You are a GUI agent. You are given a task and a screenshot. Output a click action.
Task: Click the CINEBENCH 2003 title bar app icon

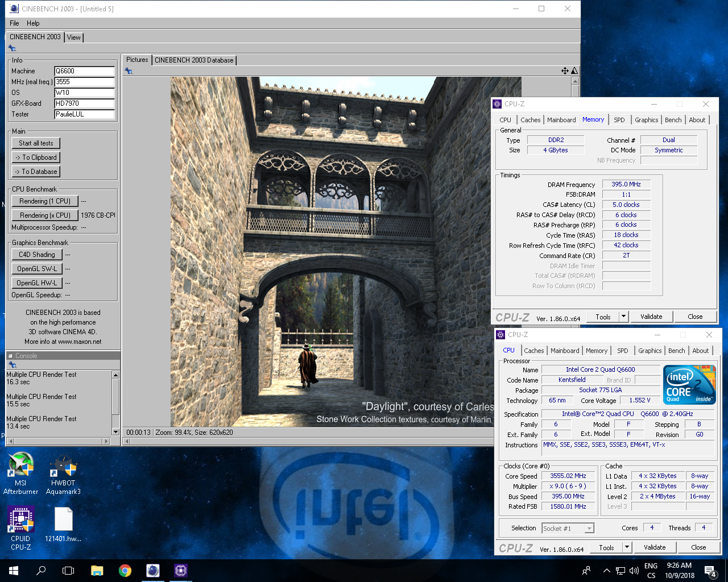[x=14, y=9]
